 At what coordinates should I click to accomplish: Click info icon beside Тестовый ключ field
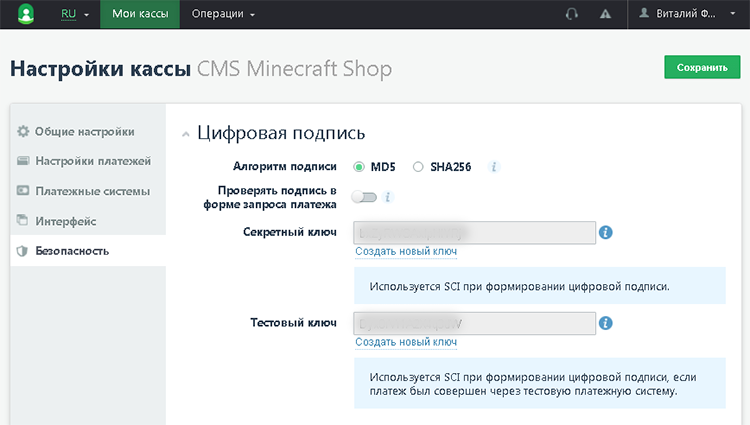[x=605, y=324]
